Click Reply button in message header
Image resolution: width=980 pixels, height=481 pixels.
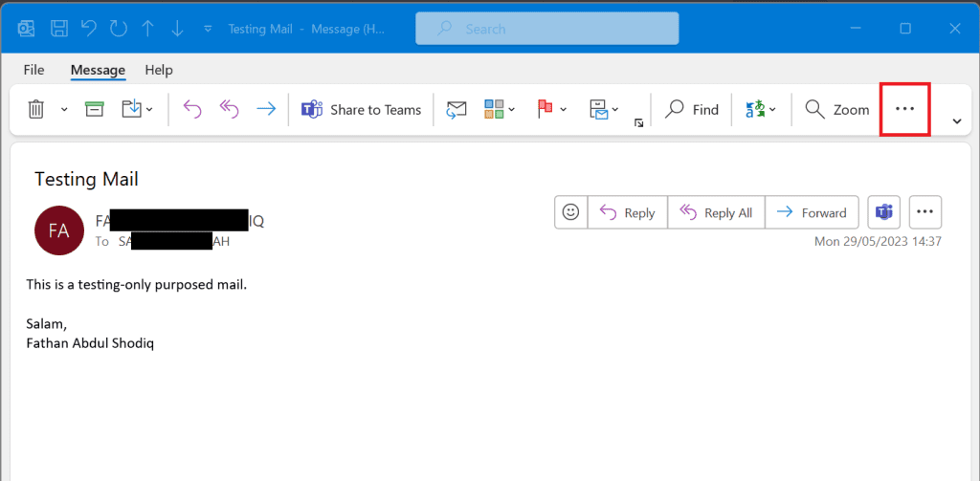pos(628,213)
